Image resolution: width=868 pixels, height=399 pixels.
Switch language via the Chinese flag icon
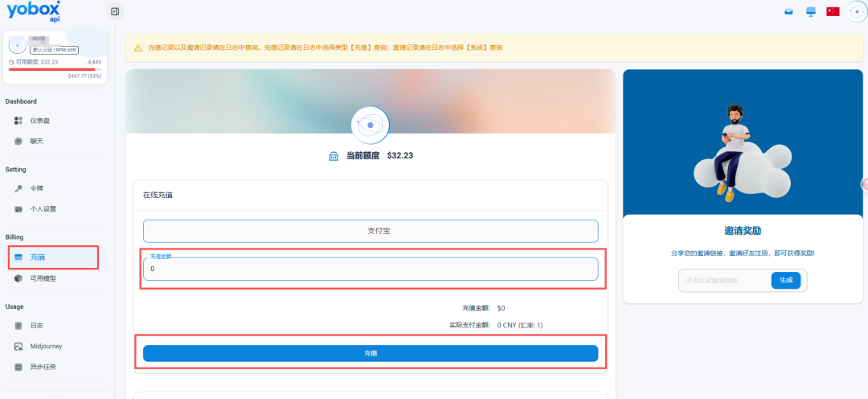tap(833, 11)
